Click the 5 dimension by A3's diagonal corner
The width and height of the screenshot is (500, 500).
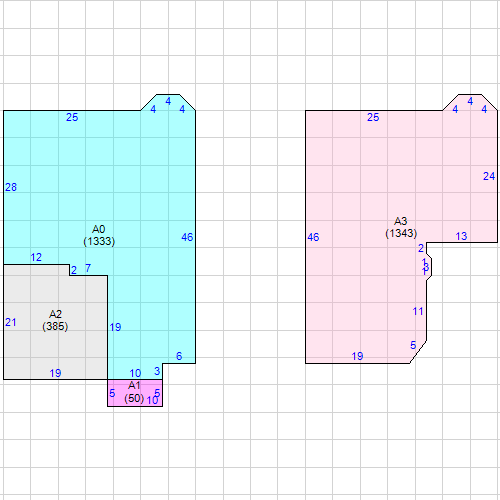[413, 345]
